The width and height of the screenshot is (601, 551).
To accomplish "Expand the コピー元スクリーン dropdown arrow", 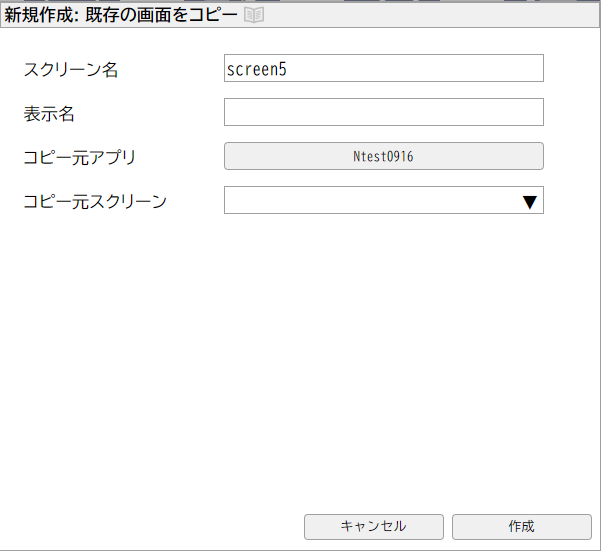I will pos(530,201).
